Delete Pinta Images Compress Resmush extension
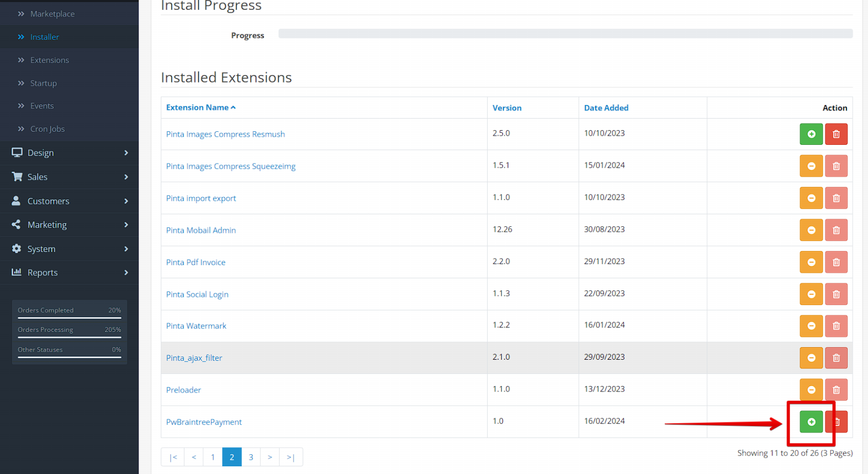The image size is (868, 474). tap(836, 134)
